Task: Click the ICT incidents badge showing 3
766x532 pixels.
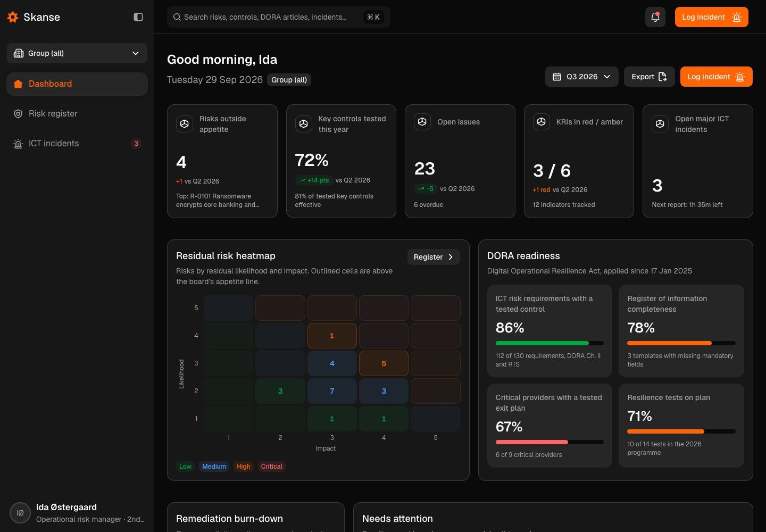Action: [136, 144]
